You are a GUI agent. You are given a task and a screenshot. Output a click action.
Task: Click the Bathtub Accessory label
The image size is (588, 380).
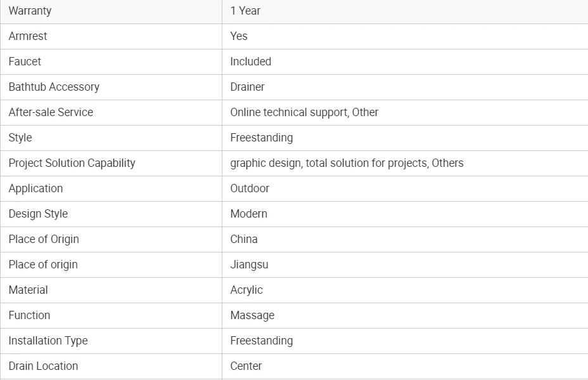tap(54, 87)
